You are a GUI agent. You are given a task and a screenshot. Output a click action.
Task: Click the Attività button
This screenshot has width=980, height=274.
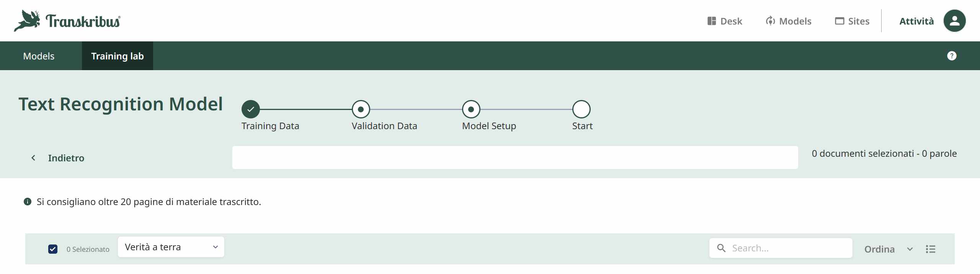tap(916, 21)
